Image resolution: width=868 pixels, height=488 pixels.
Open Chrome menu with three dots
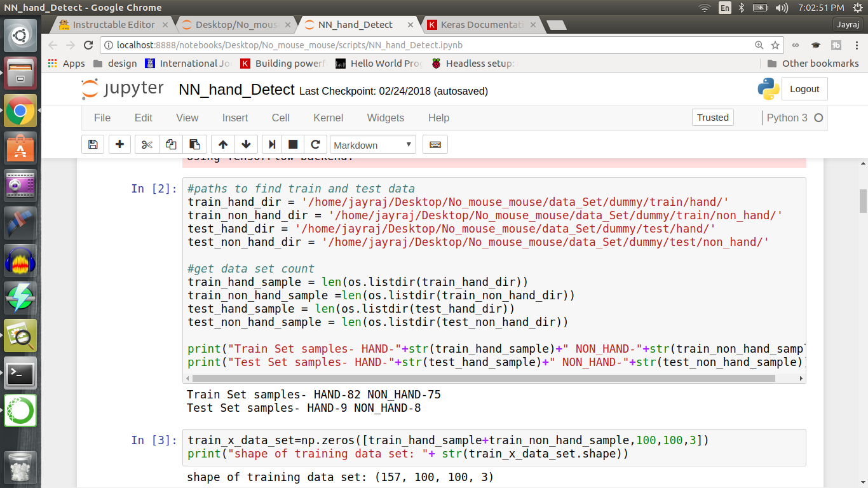pos(857,45)
